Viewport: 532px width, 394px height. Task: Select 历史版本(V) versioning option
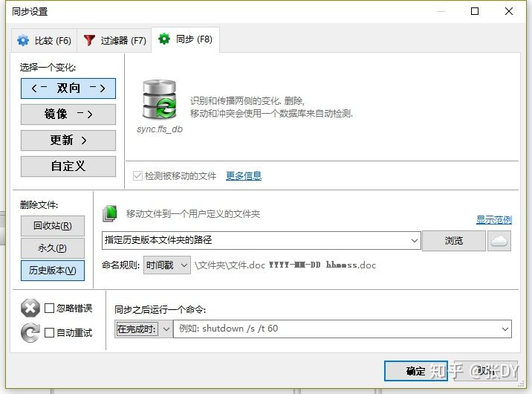pos(53,271)
